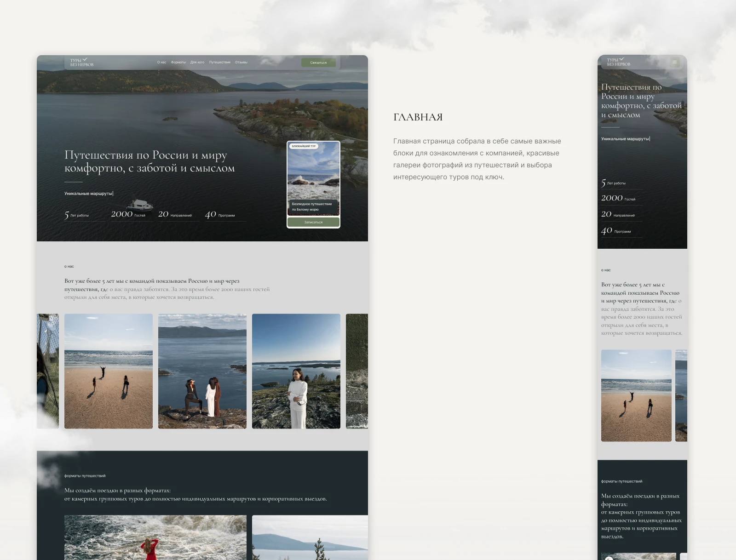Click the desktop о нас section label
The height and width of the screenshot is (560, 736).
69,267
